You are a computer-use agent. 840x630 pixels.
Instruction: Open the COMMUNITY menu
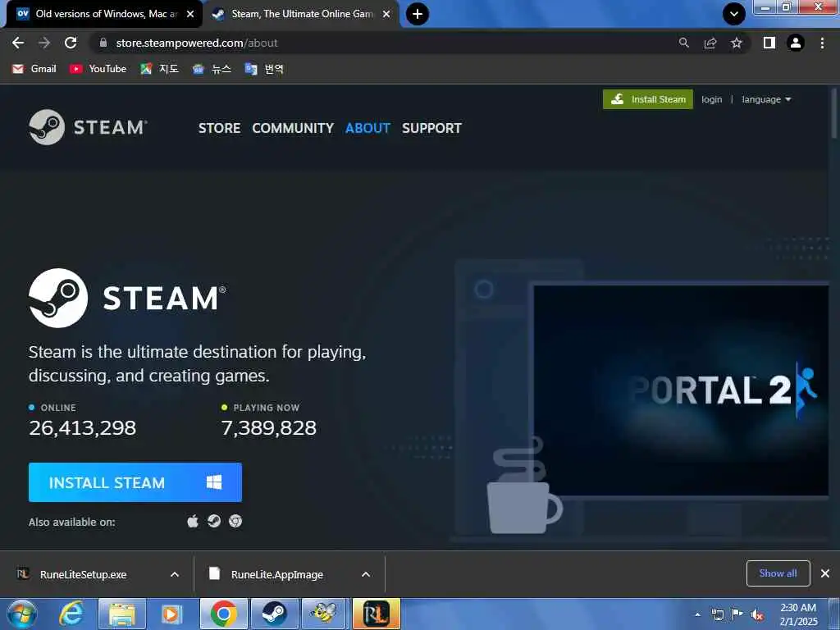point(293,128)
